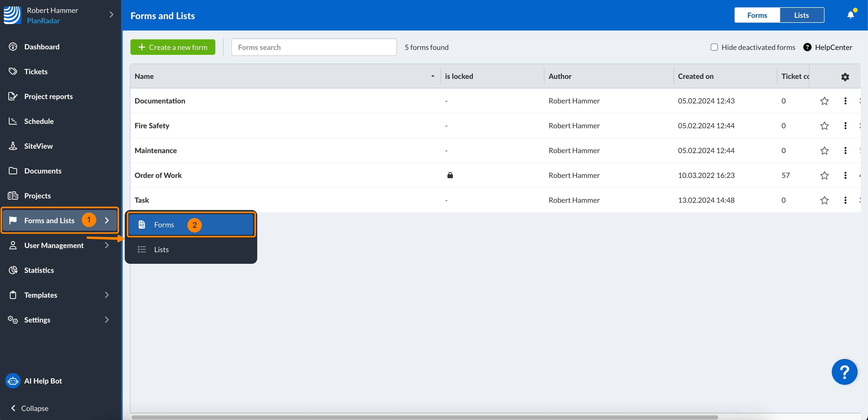Switch to the Lists tab

802,15
